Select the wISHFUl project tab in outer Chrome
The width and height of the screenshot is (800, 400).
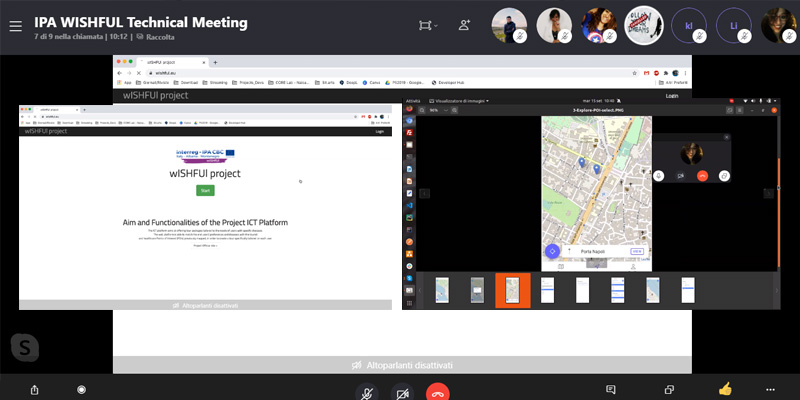point(172,62)
